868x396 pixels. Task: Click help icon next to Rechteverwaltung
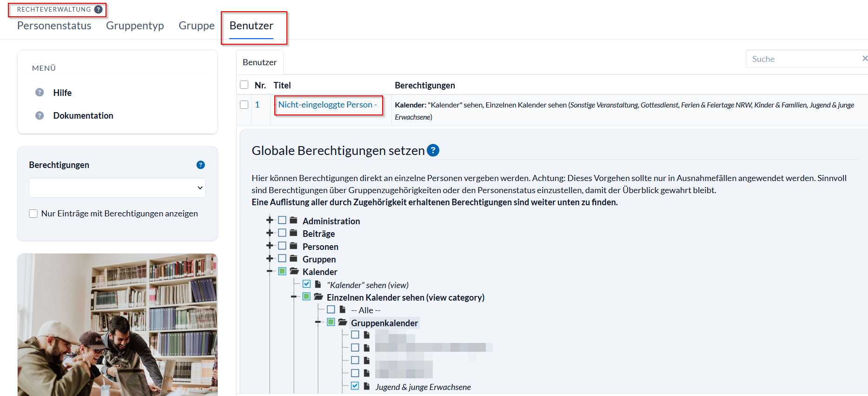click(x=99, y=9)
